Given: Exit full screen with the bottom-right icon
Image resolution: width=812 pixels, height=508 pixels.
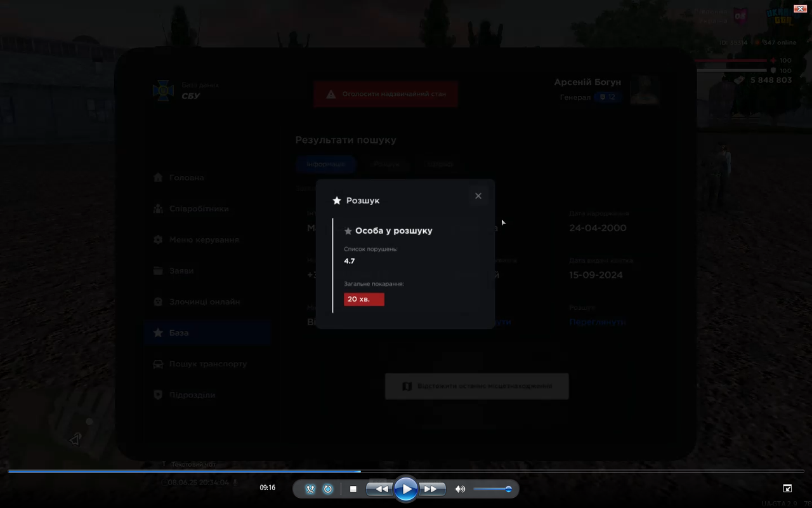Looking at the screenshot, I should pos(787,488).
